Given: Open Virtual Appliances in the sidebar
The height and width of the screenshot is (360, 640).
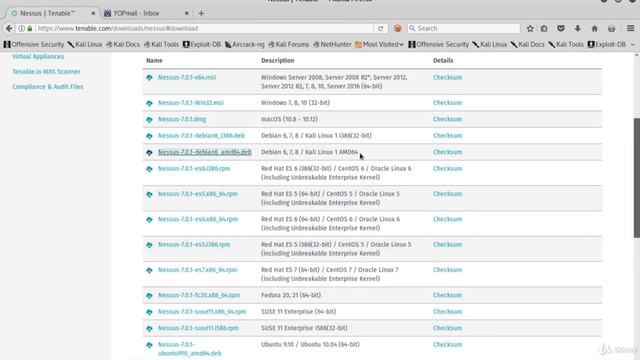Looking at the screenshot, I should (38, 56).
